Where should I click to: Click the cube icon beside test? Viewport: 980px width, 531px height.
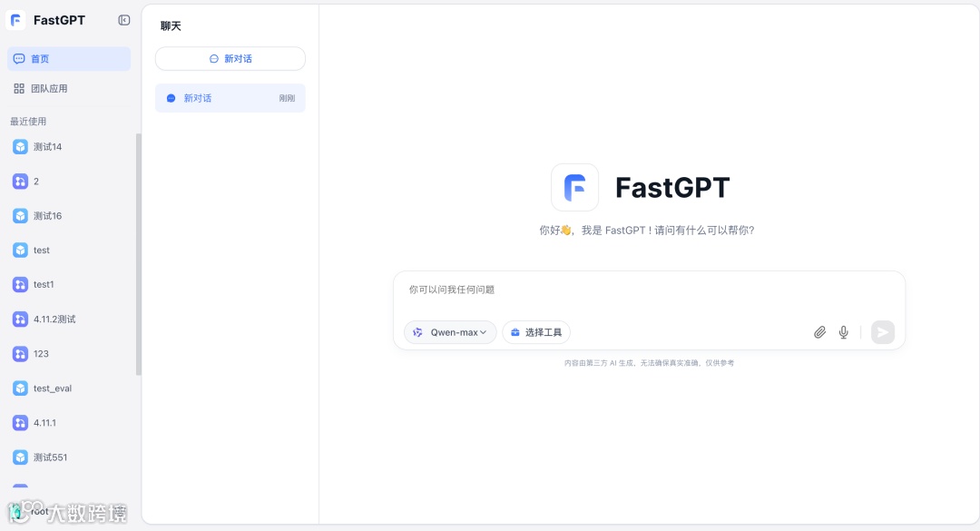coord(20,251)
